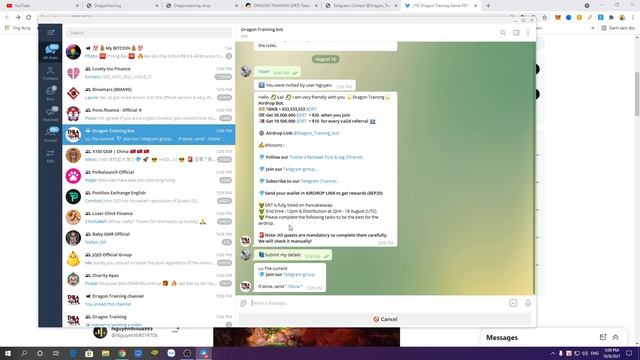This screenshot has width=640, height=360.
Task: Open a new Chrome tab
Action: point(488,6)
